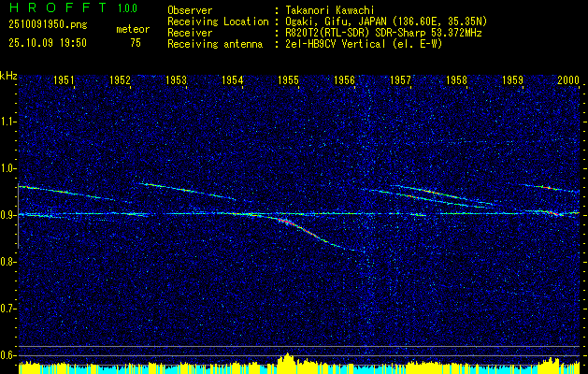Image resolution: width=588 pixels, height=374 pixels.
Task: Click the 1.1 kHz axis label
Action: click(x=7, y=122)
